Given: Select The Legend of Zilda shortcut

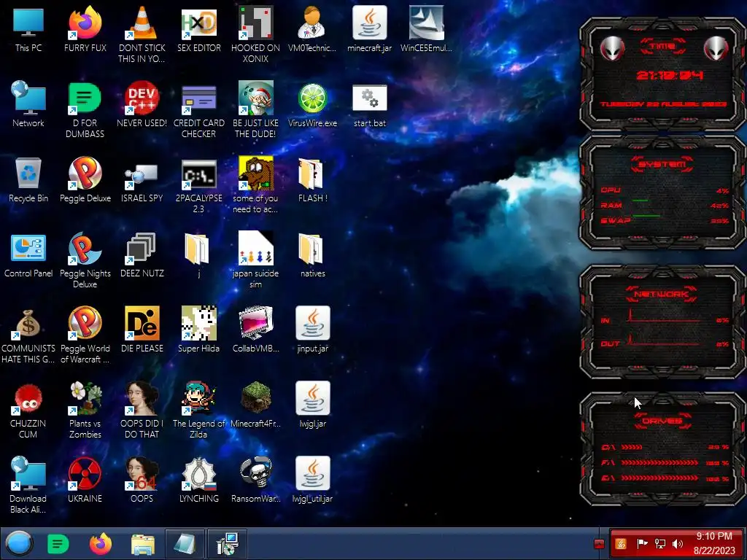Looking at the screenshot, I should click(198, 410).
